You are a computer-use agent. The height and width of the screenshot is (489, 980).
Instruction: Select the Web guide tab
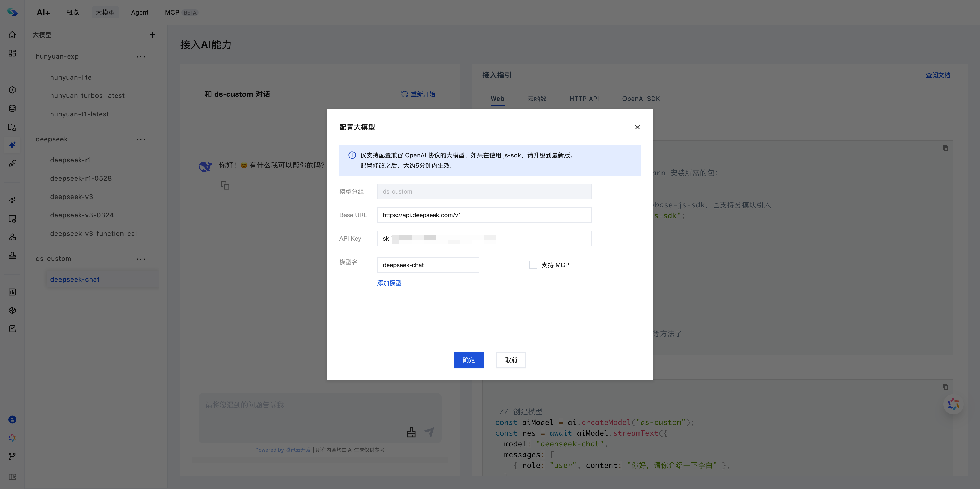pos(497,99)
